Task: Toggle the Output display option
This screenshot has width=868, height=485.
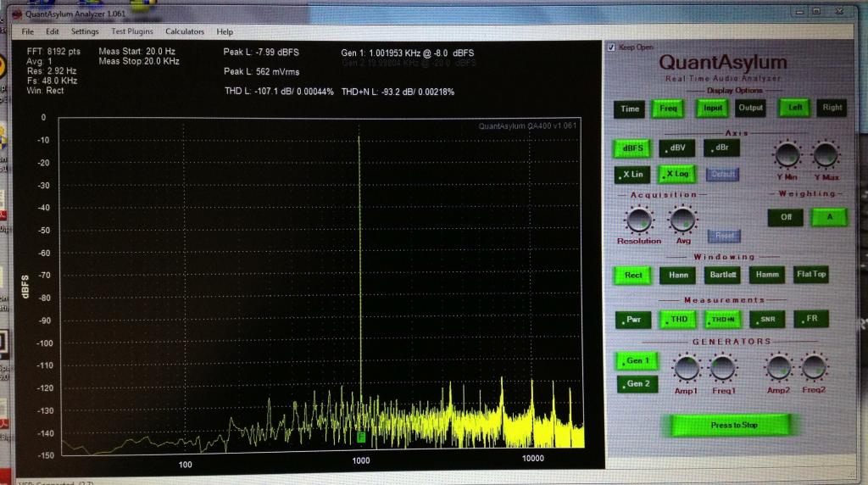Action: point(750,108)
